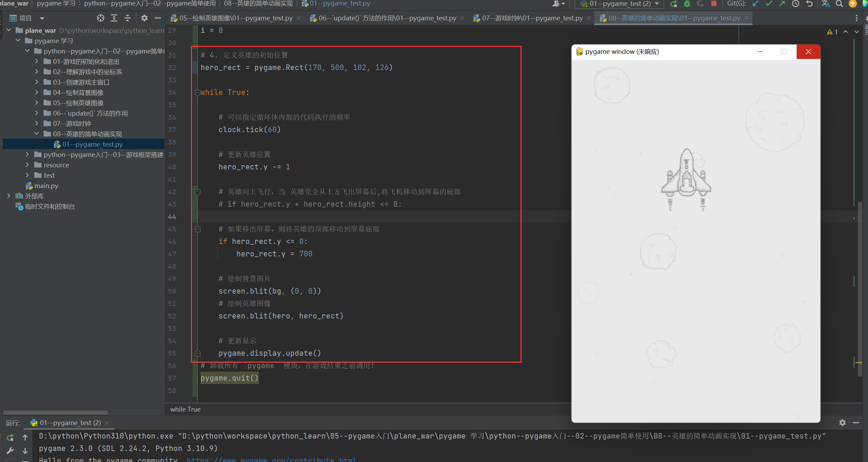Image resolution: width=868 pixels, height=462 pixels.
Task: Show Git history with the clock icon
Action: (796, 4)
